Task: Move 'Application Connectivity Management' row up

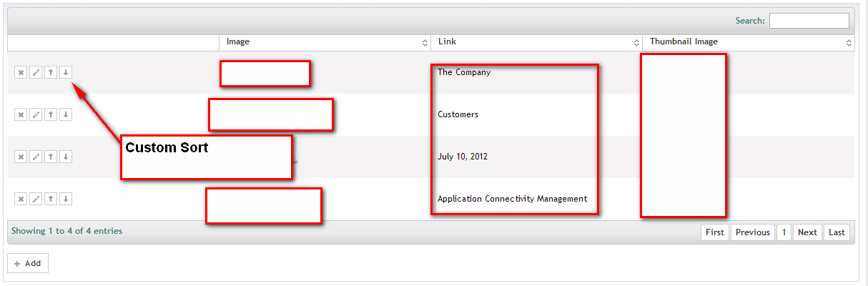Action: pyautogui.click(x=51, y=199)
